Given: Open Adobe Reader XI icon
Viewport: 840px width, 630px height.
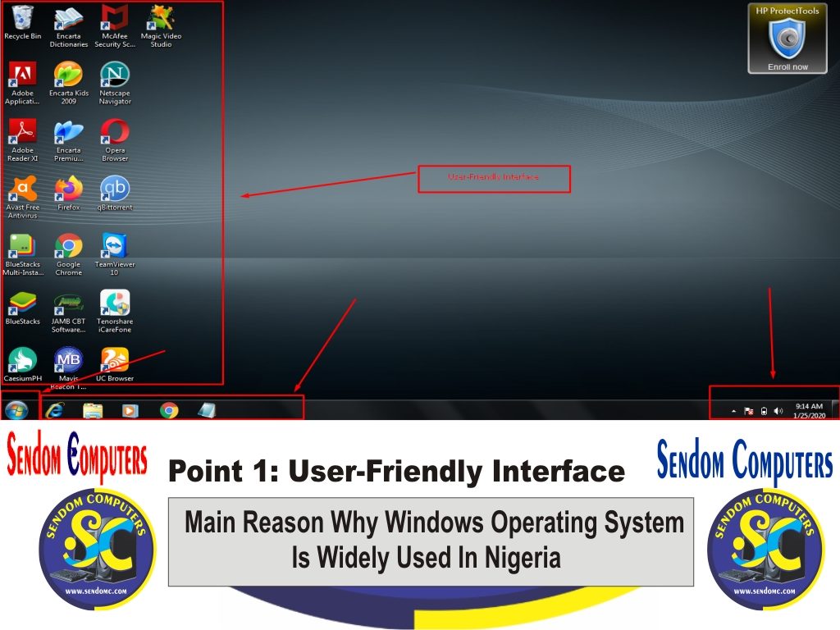Looking at the screenshot, I should click(22, 140).
